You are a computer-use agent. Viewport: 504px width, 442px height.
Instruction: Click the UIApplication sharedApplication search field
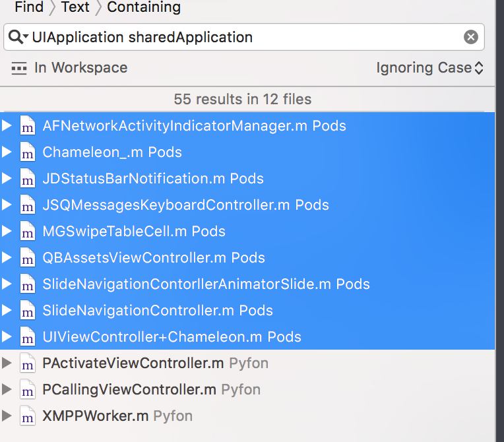click(244, 37)
